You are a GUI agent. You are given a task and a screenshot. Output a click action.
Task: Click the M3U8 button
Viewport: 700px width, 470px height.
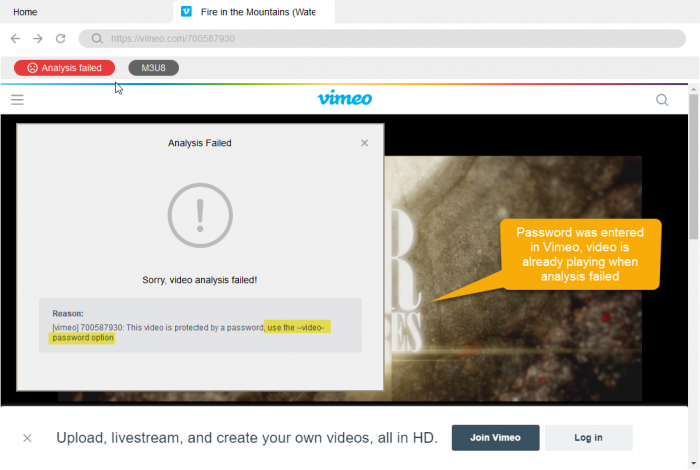pyautogui.click(x=153, y=68)
